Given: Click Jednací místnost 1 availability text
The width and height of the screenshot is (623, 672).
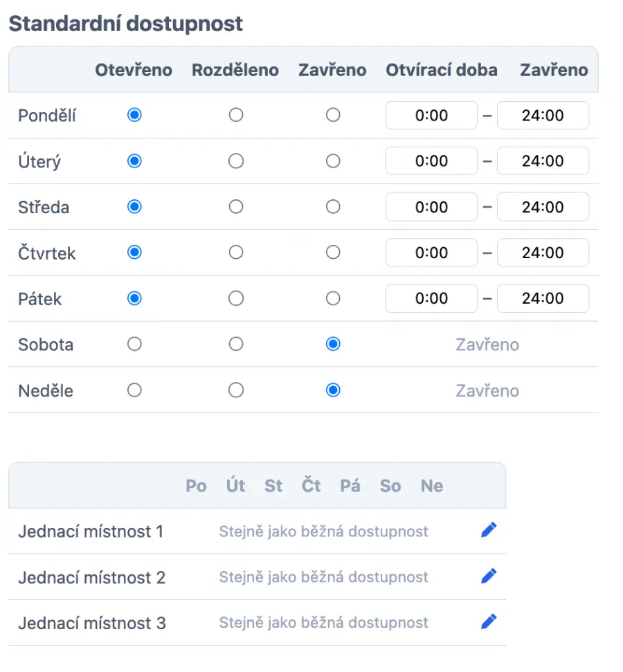Looking at the screenshot, I should [x=323, y=532].
